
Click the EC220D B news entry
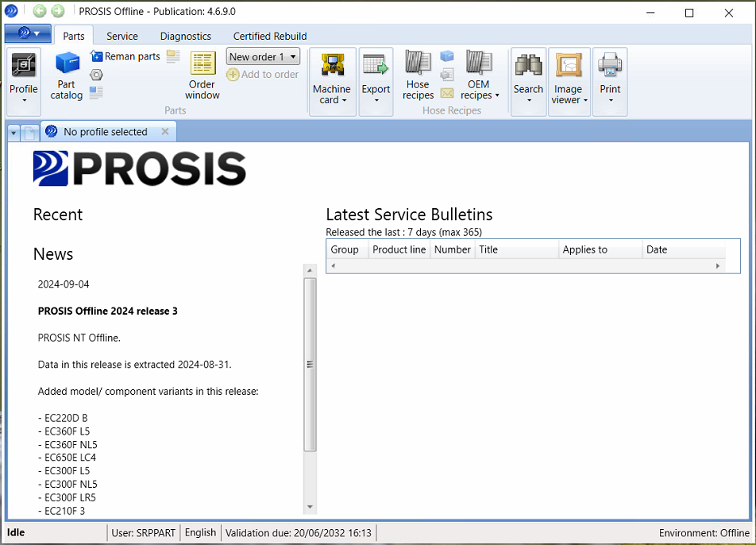pos(63,418)
